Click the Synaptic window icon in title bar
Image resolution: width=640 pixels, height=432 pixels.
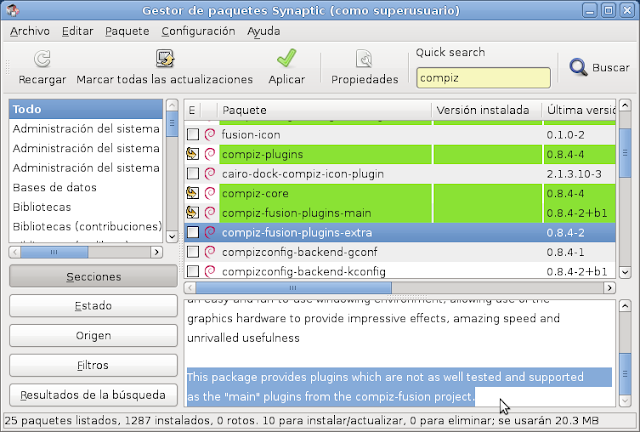[13, 10]
